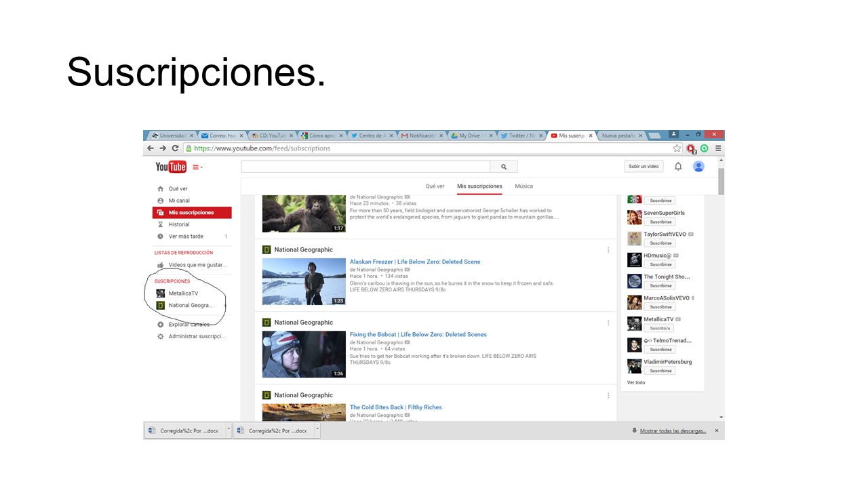Bookmark page with the star icon
Viewport: 868px width, 488px height.
pyautogui.click(x=677, y=148)
